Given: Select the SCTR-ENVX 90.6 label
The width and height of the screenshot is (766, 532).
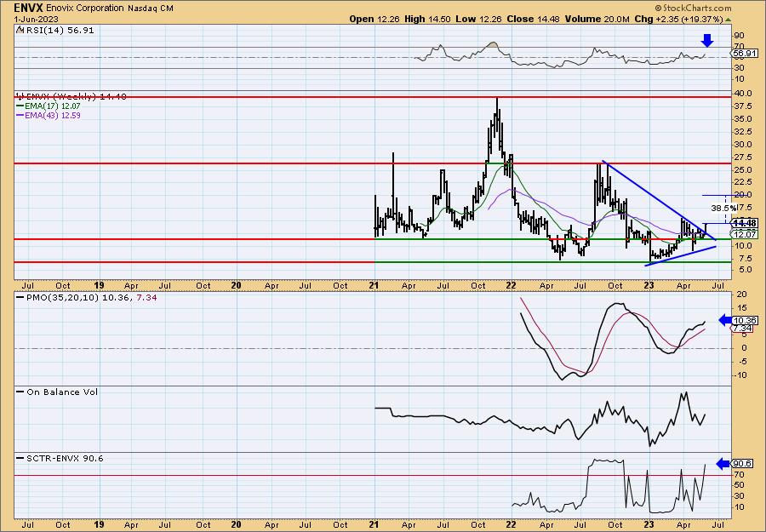Looking at the screenshot, I should pos(65,458).
